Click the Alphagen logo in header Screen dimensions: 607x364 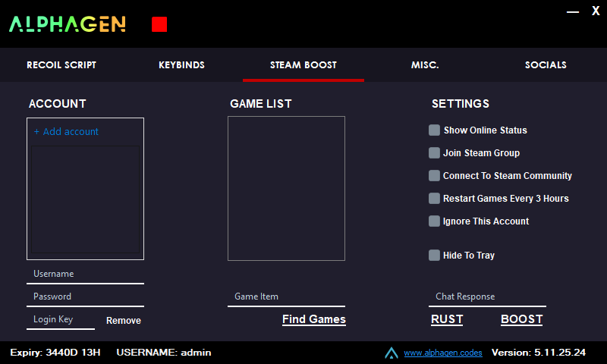[x=68, y=24]
